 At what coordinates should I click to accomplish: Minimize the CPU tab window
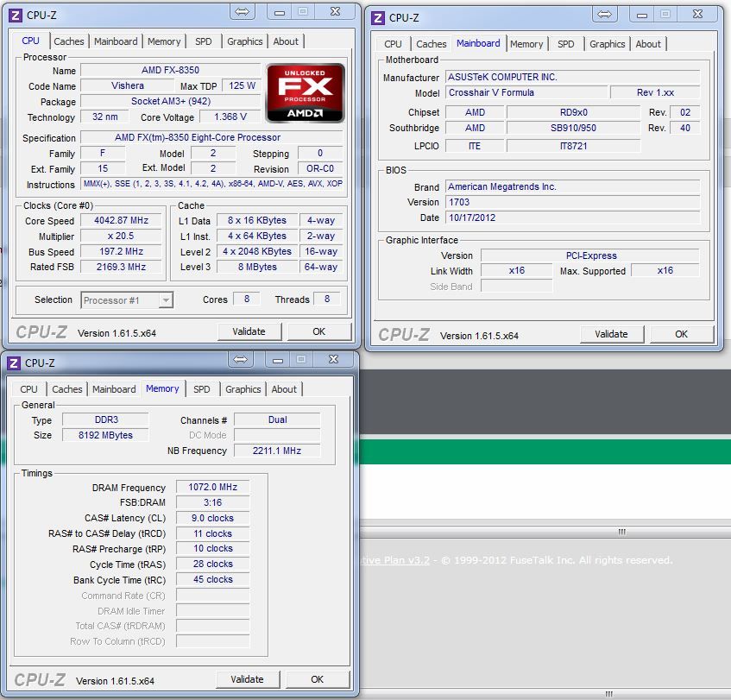[280, 12]
